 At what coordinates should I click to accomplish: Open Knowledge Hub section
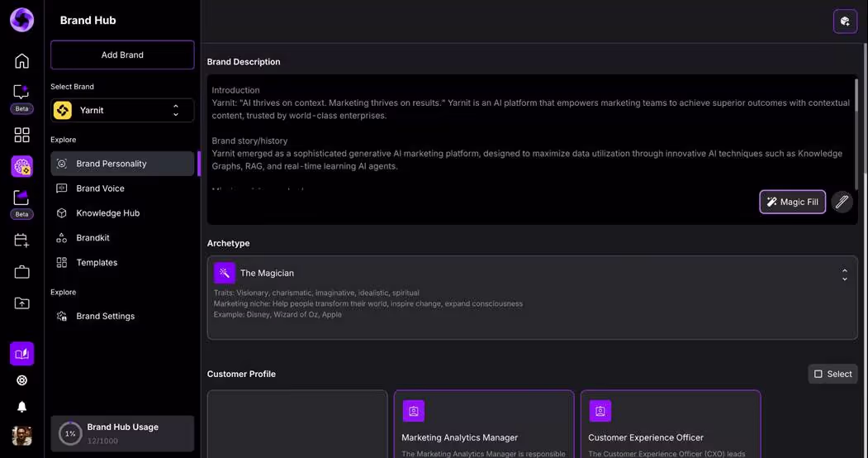tap(122, 212)
